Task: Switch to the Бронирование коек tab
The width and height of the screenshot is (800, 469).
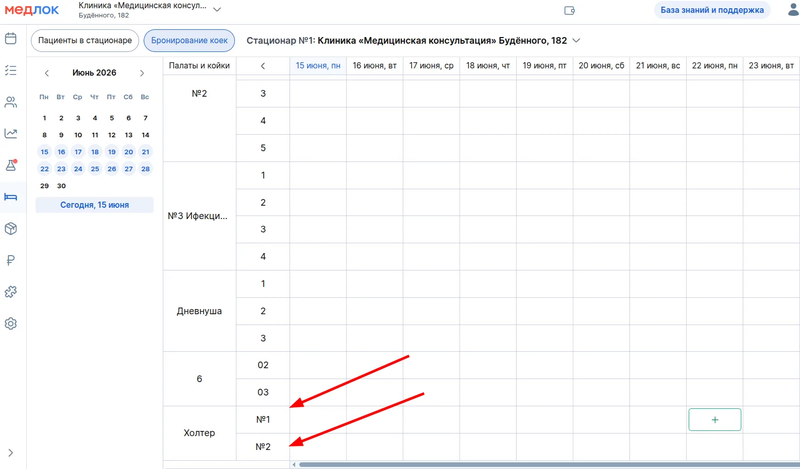Action: (x=189, y=41)
